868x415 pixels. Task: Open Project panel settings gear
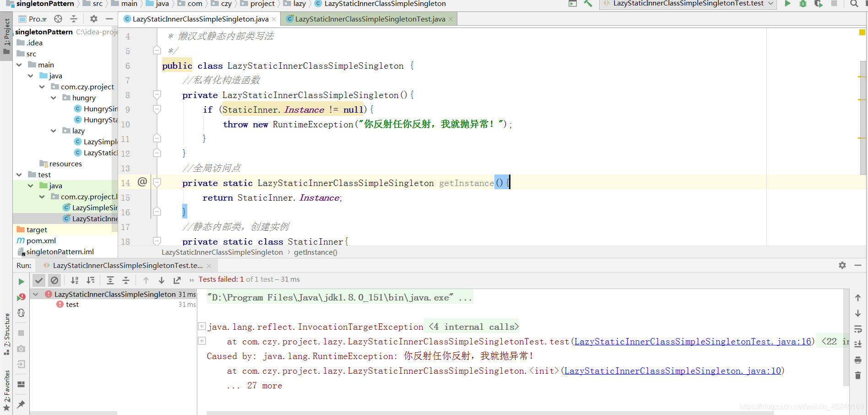(x=94, y=19)
